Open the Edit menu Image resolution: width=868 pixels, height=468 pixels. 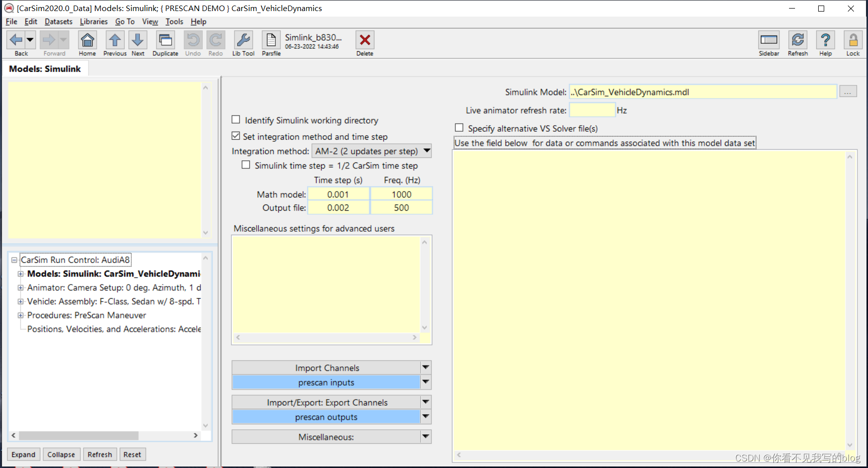(31, 22)
